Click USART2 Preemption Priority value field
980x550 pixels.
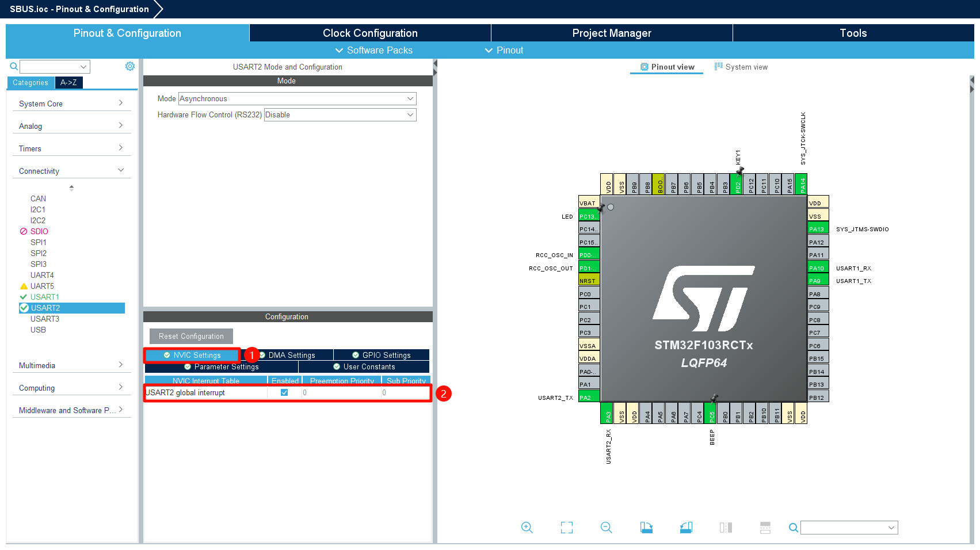[342, 392]
